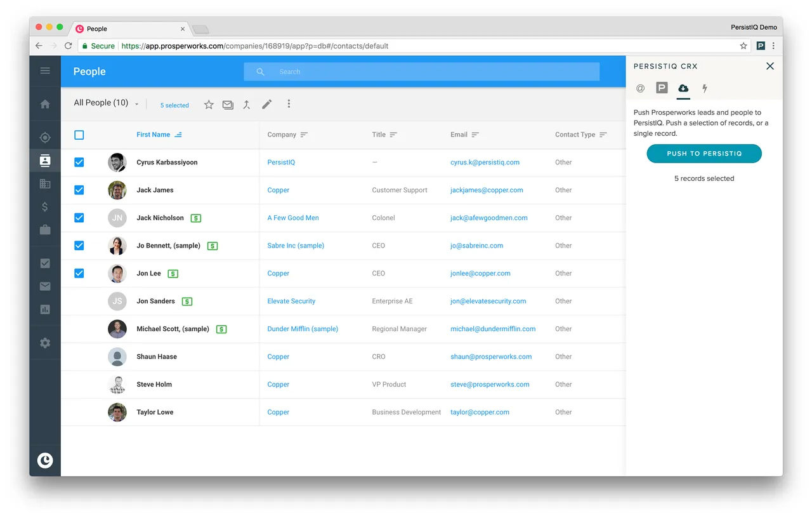This screenshot has width=812, height=518.
Task: Click the bulk email icon in toolbar
Action: tap(228, 105)
